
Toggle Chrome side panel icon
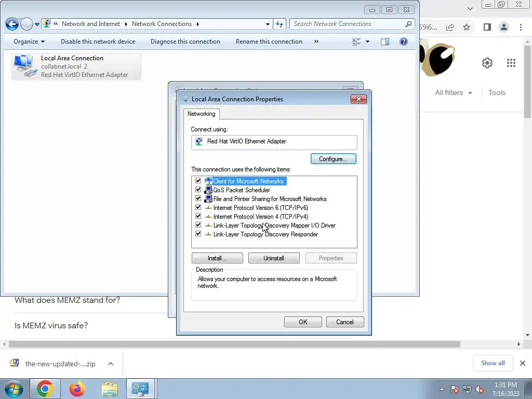[x=487, y=27]
